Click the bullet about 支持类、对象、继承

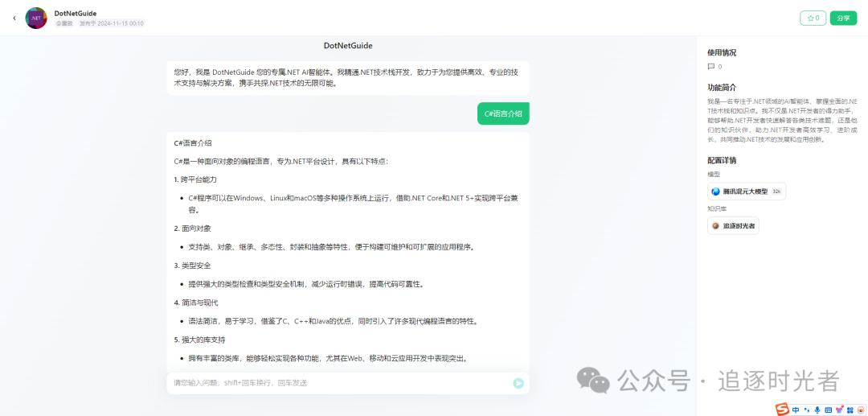tap(331, 247)
